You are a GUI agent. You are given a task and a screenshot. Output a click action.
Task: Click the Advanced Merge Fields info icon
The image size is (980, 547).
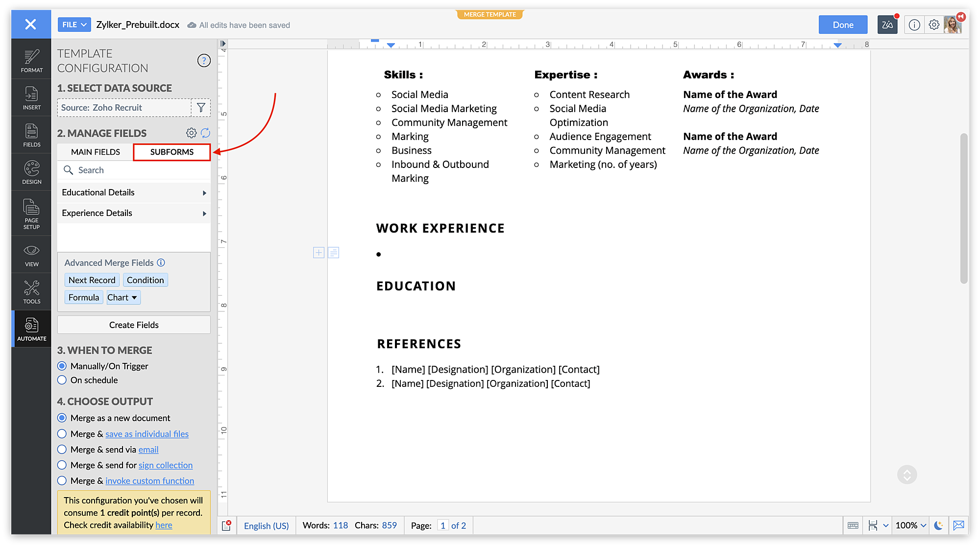(x=161, y=262)
